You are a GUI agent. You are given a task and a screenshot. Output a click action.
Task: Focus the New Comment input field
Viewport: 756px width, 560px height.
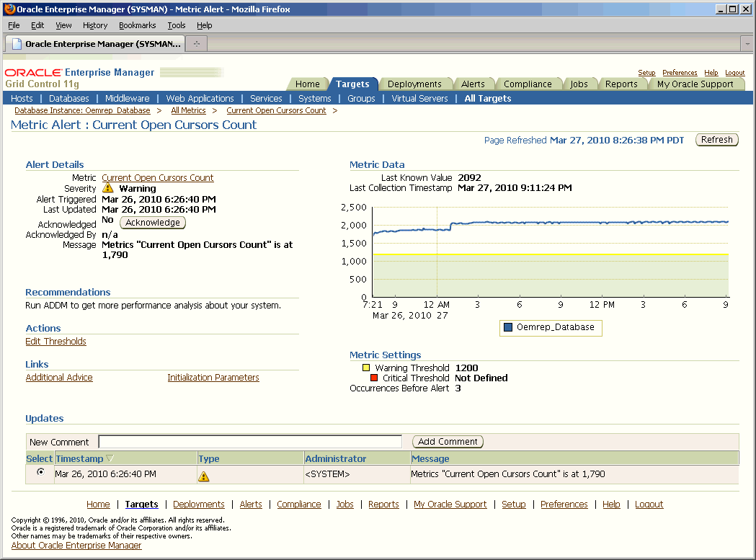point(250,441)
